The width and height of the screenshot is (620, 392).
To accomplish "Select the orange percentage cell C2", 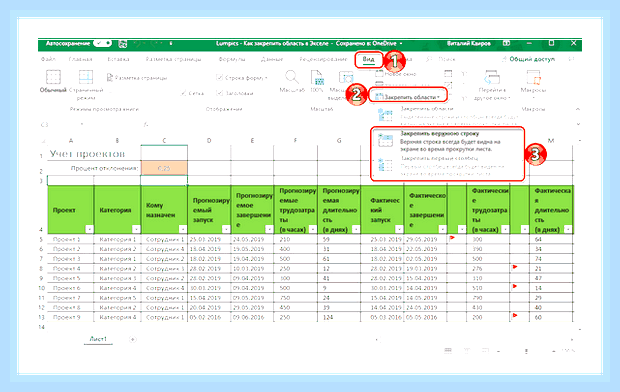I will click(164, 168).
